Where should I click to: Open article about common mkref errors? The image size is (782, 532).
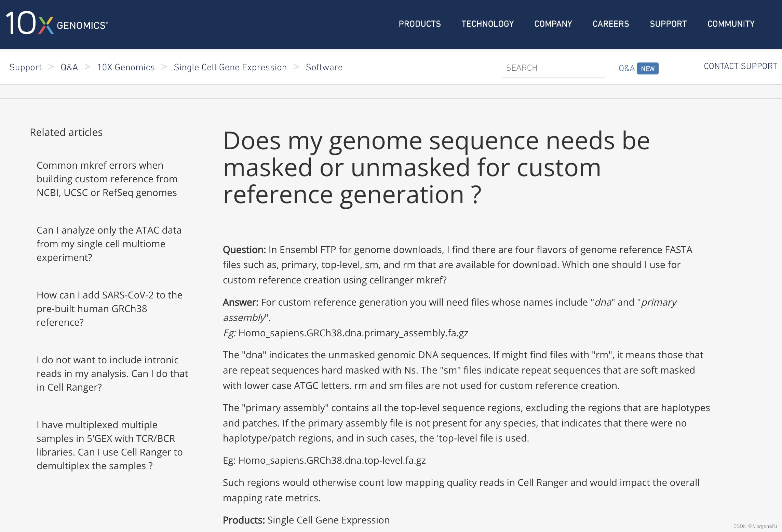107,179
